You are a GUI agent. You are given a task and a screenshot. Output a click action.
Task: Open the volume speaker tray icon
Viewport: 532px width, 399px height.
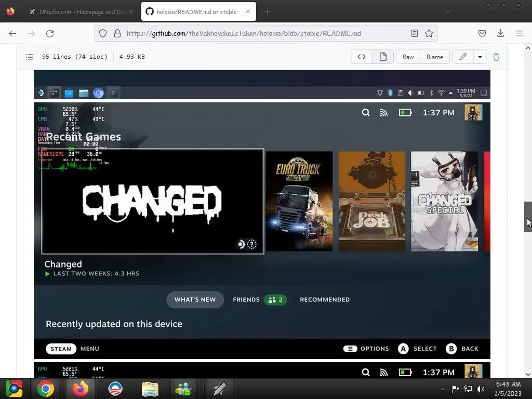481,389
